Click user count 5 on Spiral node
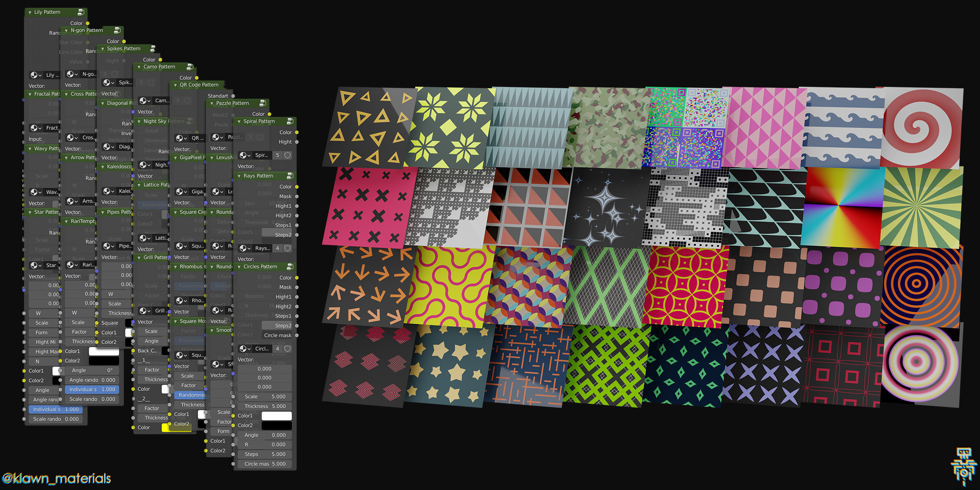Viewport: 980px width, 490px height. (278, 155)
